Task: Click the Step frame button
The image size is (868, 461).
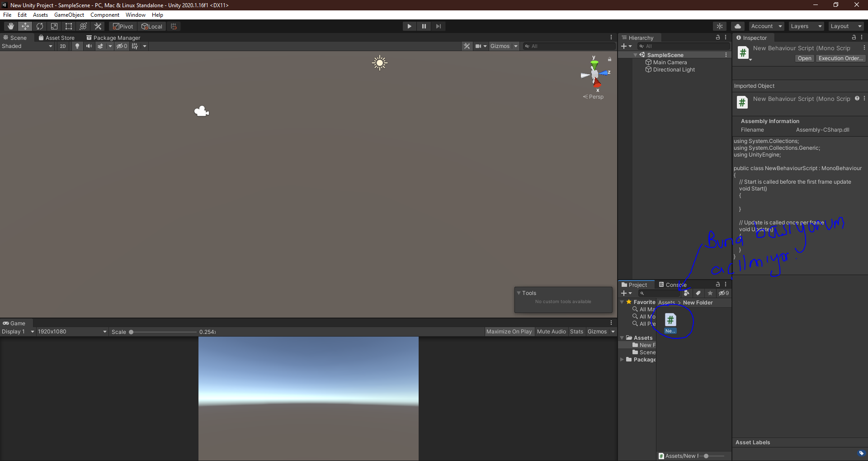Action: pos(438,26)
